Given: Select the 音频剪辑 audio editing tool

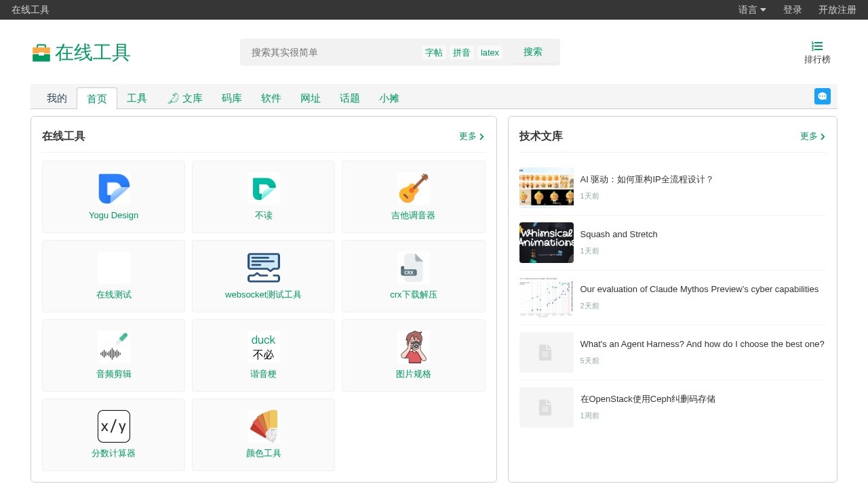Looking at the screenshot, I should [x=113, y=355].
